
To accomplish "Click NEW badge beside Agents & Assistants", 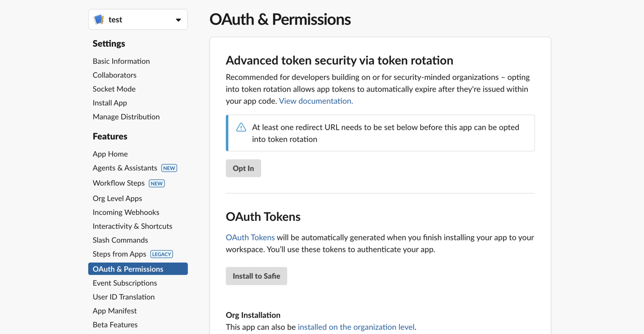I will pyautogui.click(x=169, y=168).
